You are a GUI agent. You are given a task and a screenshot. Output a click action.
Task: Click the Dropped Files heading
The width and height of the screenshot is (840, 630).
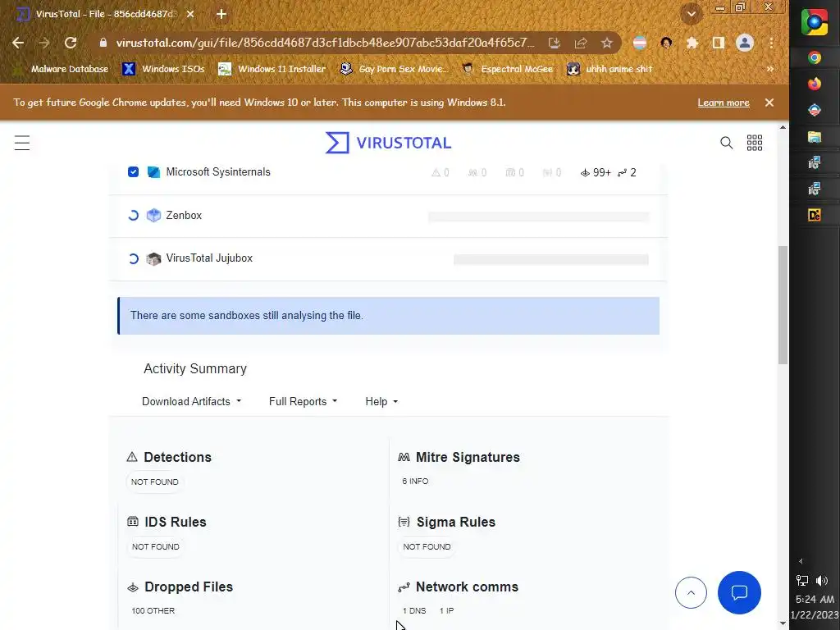[189, 587]
